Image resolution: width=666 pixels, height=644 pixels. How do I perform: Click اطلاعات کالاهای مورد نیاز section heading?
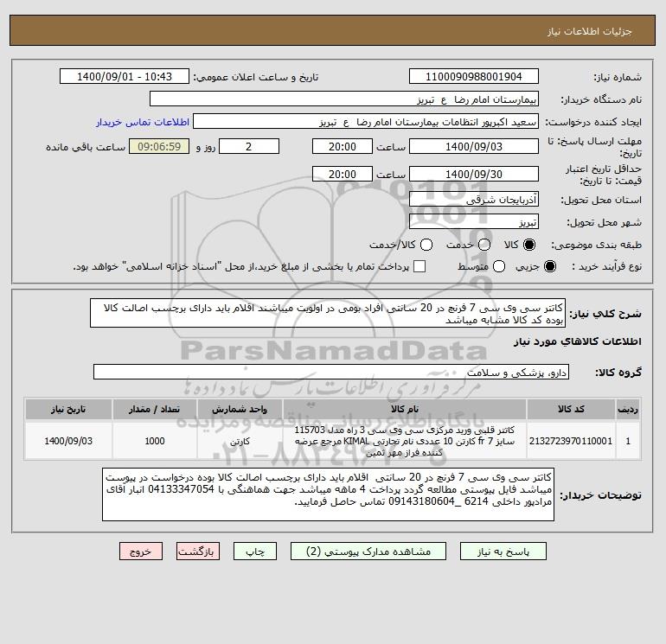578,341
